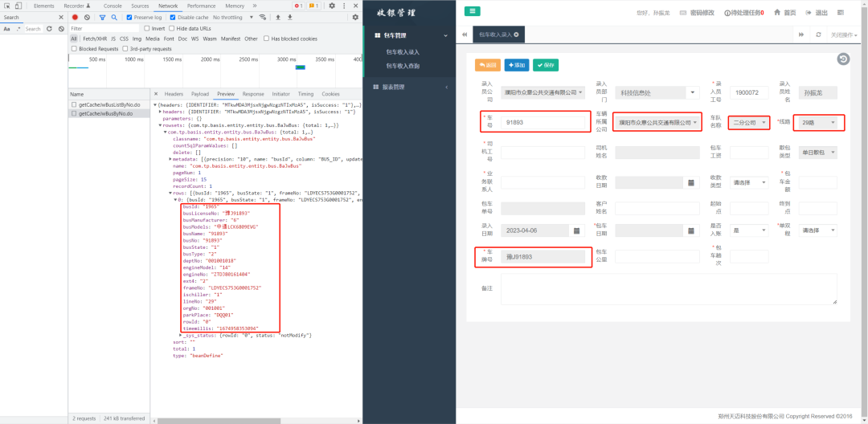Open the Payload tab

[200, 94]
